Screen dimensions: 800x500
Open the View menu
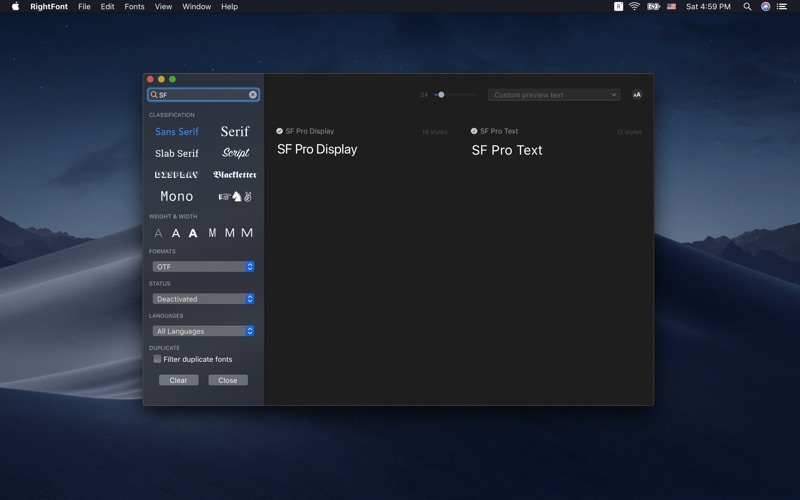point(163,7)
